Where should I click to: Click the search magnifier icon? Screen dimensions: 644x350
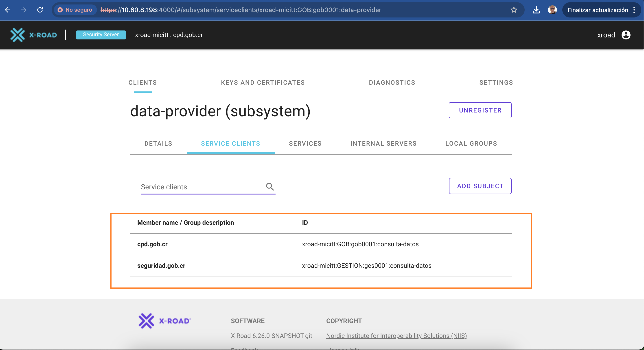tap(270, 186)
